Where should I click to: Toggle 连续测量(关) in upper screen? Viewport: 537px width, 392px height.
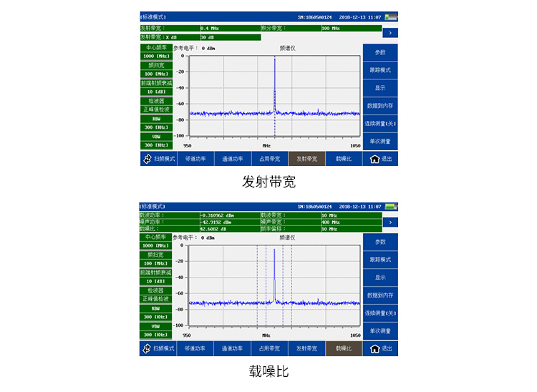[x=380, y=124]
